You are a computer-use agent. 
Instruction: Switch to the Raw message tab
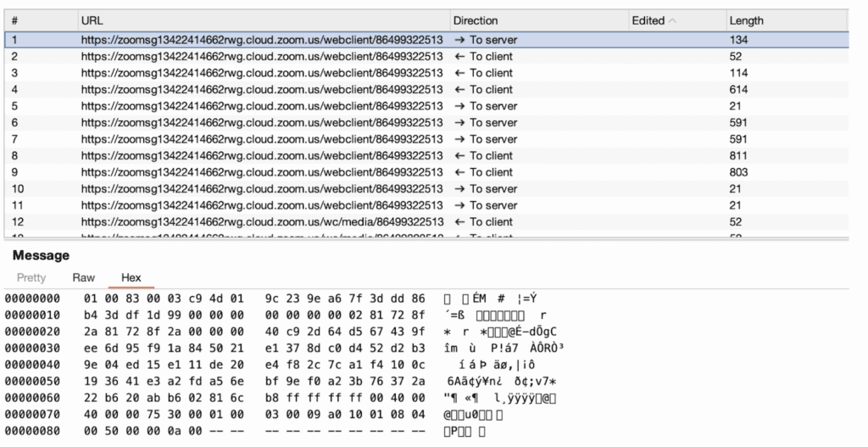pos(84,277)
